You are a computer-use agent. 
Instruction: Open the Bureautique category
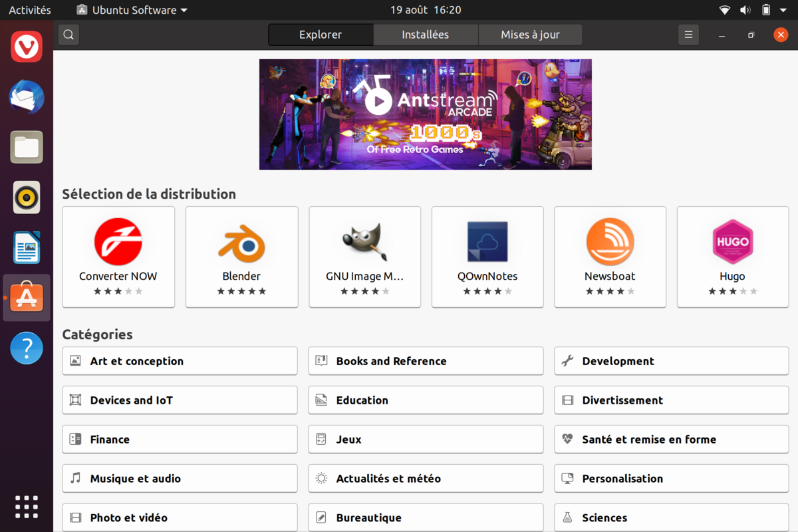click(x=426, y=517)
